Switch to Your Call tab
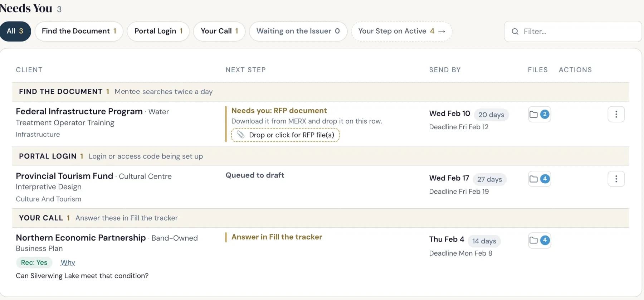This screenshot has width=644, height=300. (219, 31)
